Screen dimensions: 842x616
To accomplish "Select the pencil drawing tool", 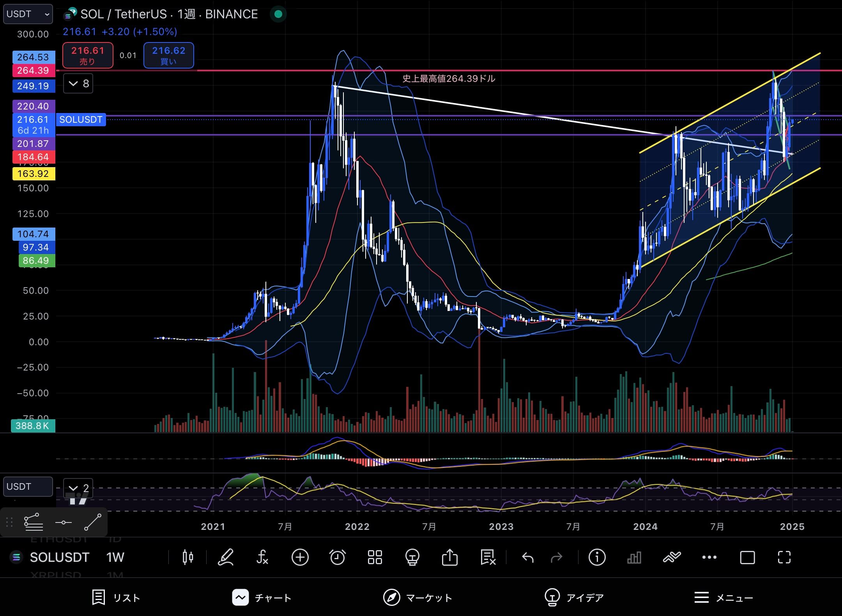I will (225, 557).
